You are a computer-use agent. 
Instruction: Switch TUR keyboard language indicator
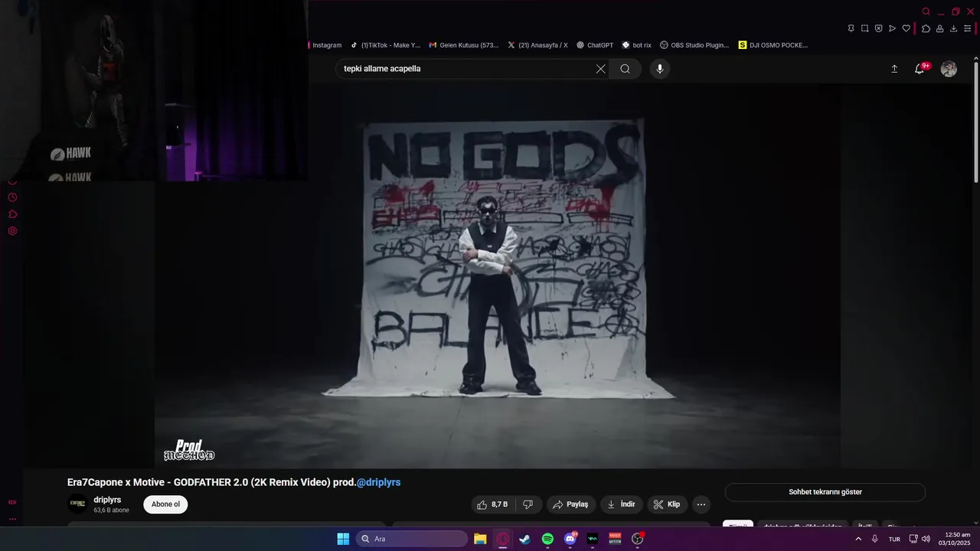tap(894, 539)
